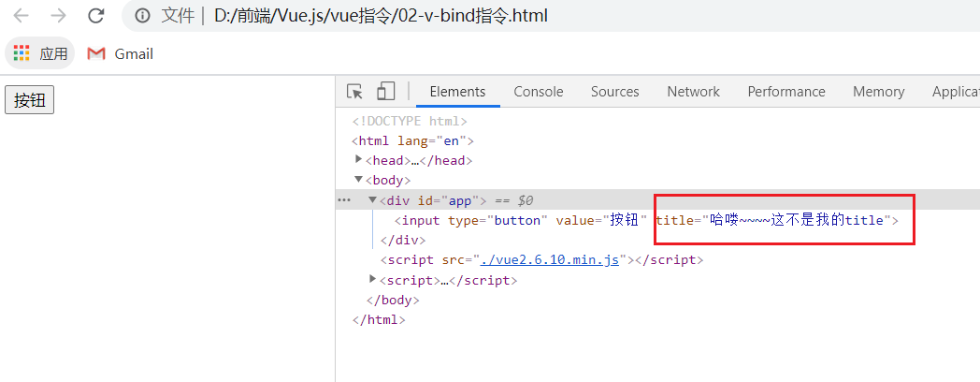Screen dimensions: 980x382
Task: Collapse the body element node
Action: (359, 180)
